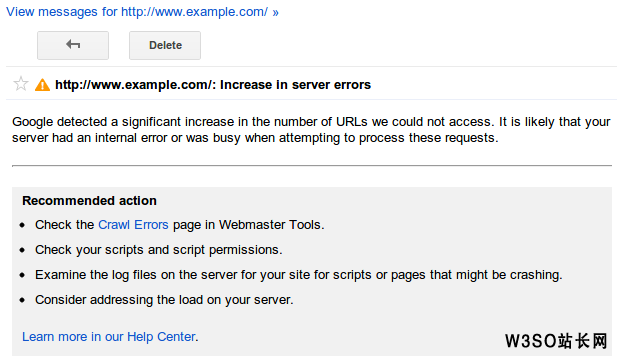Click 'page in Webmaster Tools' text
The height and width of the screenshot is (362, 617).
click(x=248, y=225)
